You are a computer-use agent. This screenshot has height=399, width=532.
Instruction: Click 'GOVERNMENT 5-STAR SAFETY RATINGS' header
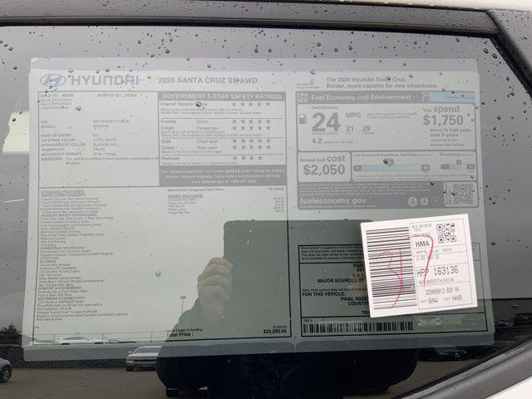coord(222,96)
